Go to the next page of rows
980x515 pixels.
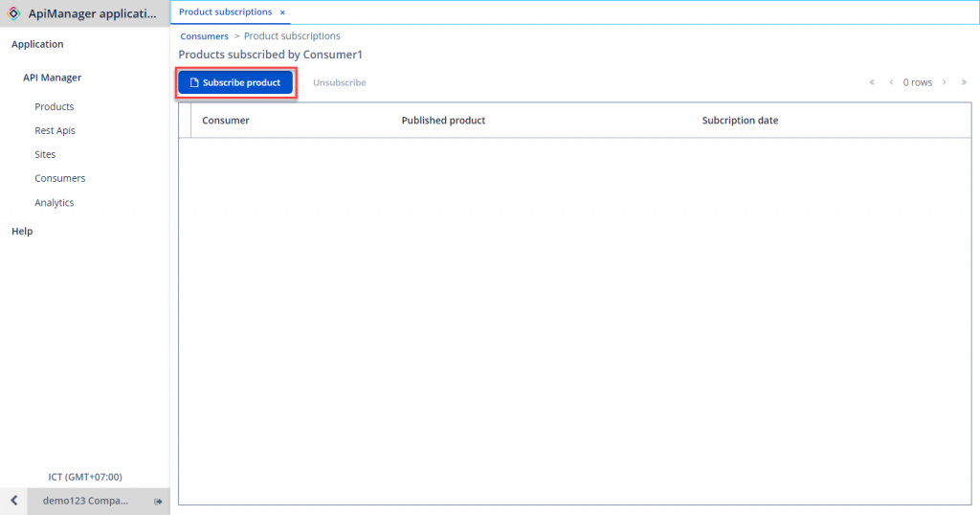tap(945, 82)
